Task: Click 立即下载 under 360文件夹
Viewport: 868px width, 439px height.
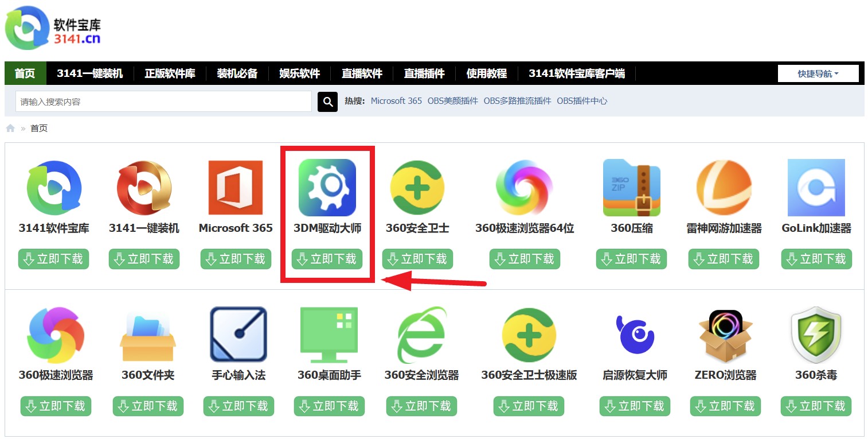Action: [x=148, y=406]
